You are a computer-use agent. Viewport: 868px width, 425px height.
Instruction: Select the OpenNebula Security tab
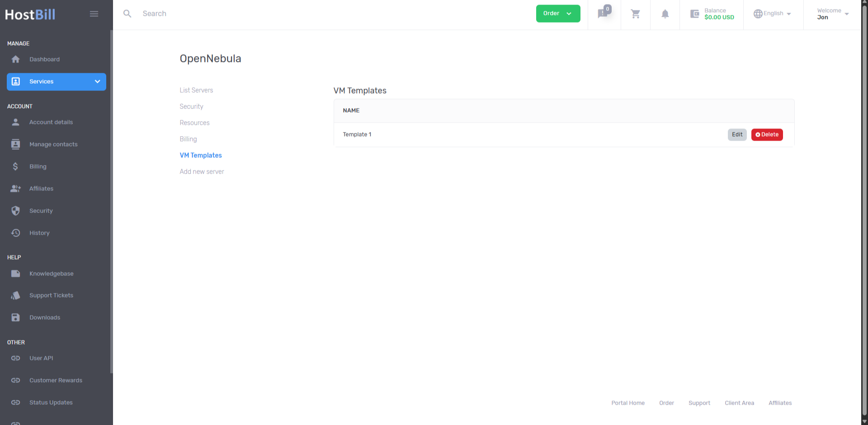coord(191,107)
